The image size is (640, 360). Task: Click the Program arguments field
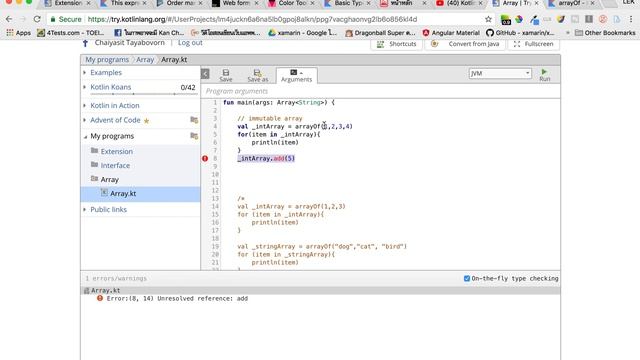point(380,91)
